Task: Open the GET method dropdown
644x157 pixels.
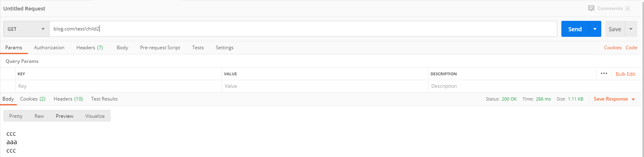Action: coord(26,29)
